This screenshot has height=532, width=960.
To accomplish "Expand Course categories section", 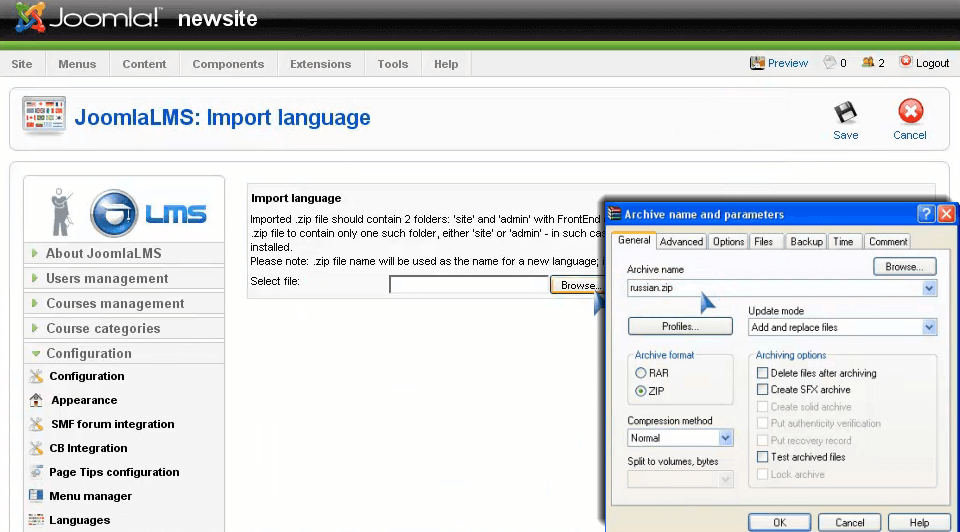I will (x=124, y=329).
